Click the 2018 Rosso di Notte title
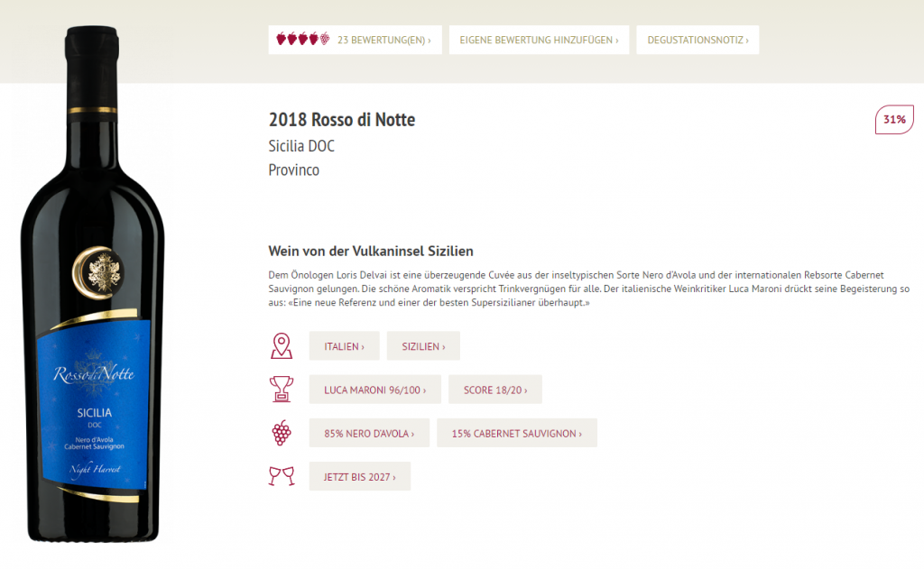Image resolution: width=924 pixels, height=569 pixels. [342, 120]
